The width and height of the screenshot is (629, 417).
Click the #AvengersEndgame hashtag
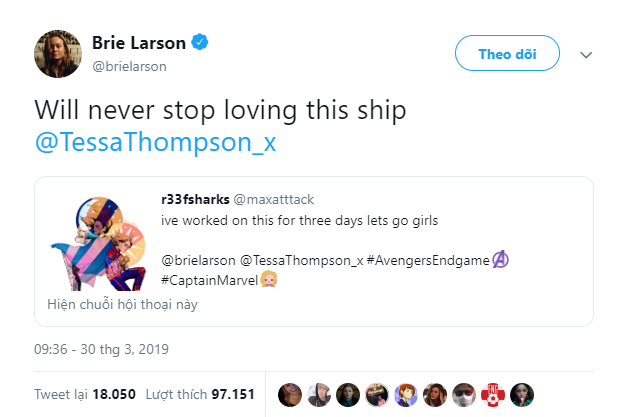click(430, 261)
